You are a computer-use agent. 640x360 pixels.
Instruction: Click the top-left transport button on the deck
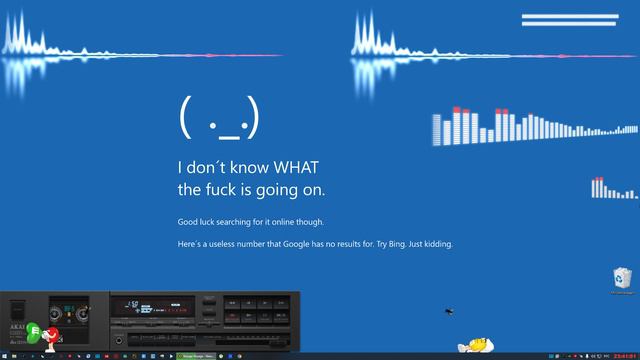pos(232,303)
